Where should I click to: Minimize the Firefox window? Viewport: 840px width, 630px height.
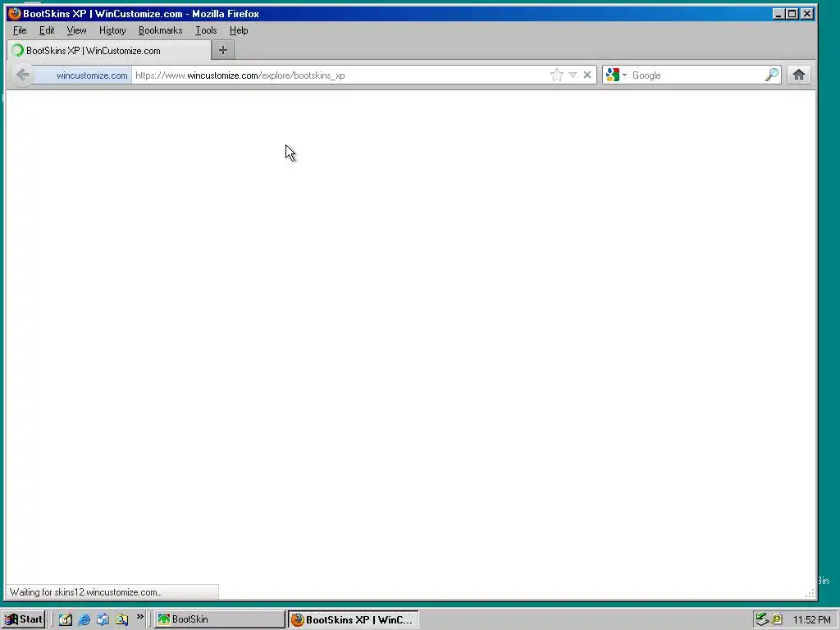click(x=778, y=14)
